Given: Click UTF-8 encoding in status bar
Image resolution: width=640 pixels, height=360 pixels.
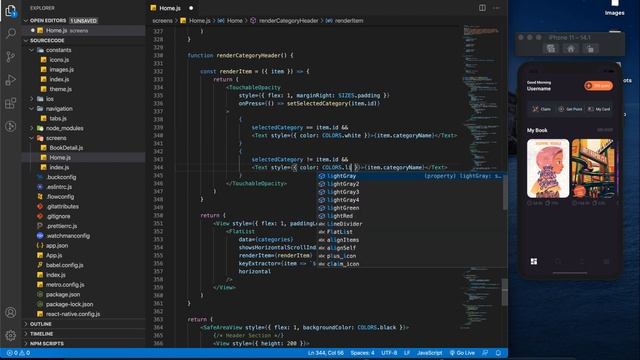Looking at the screenshot, I should pyautogui.click(x=389, y=353).
